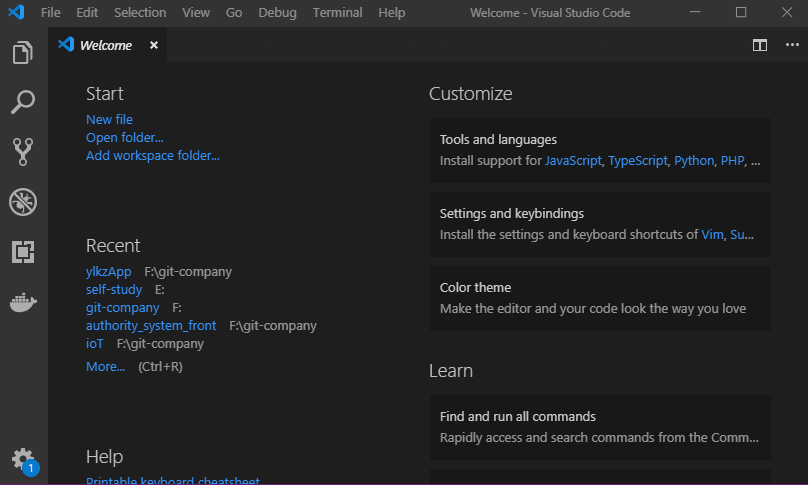Open recent folder ioT
This screenshot has height=485, width=808.
(95, 344)
